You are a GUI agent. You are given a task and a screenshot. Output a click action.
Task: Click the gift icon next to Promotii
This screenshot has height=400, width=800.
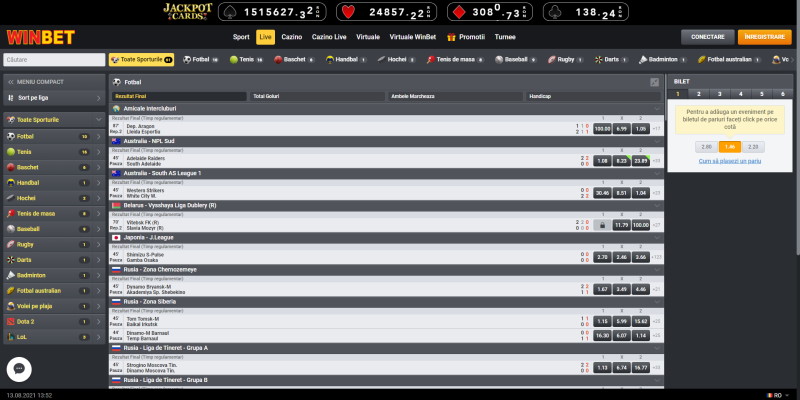451,37
